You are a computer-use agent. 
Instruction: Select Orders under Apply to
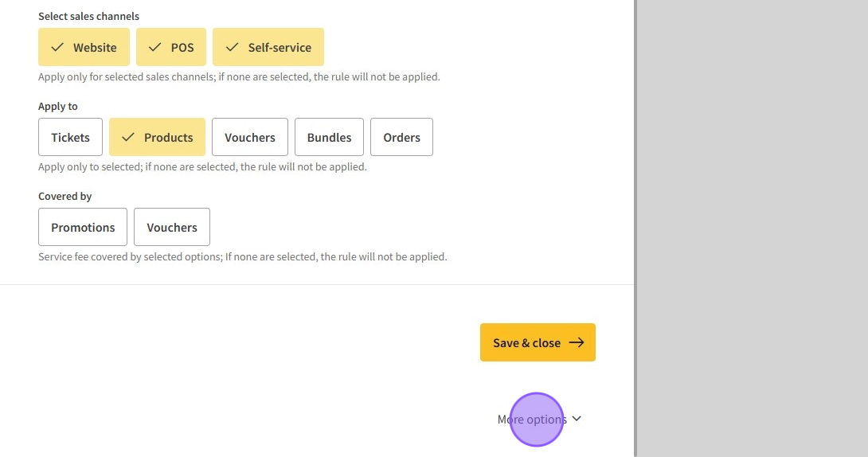[401, 137]
